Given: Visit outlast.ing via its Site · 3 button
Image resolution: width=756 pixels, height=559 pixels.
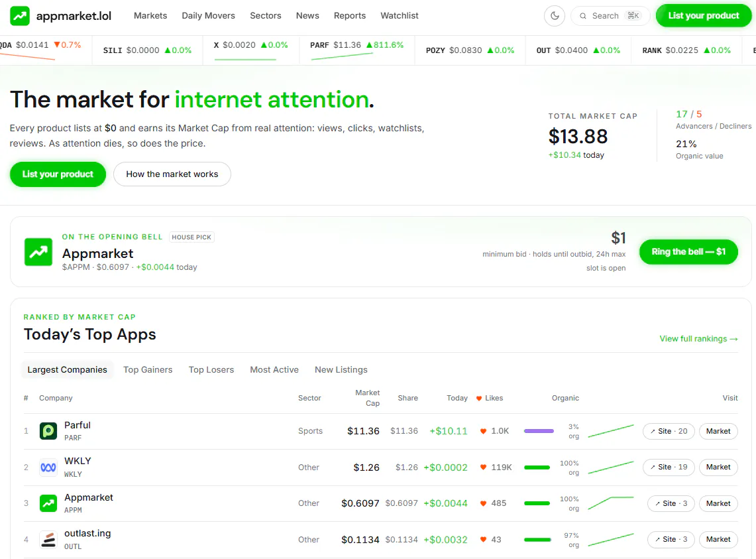Looking at the screenshot, I should click(671, 539).
